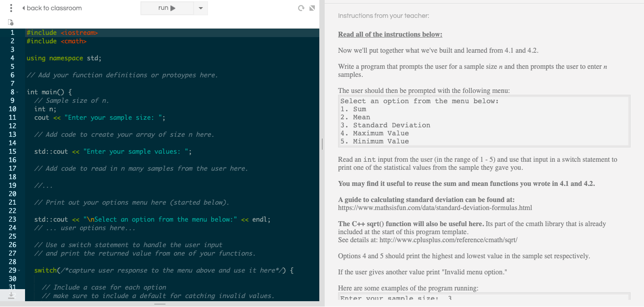Click the download icon at editor bottom-left
This screenshot has width=644, height=307.
[x=12, y=295]
